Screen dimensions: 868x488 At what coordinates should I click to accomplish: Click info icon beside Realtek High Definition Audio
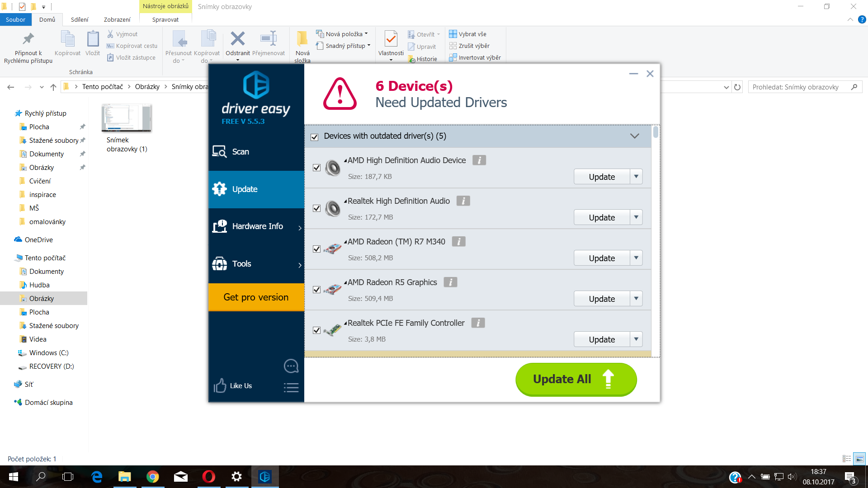click(x=463, y=201)
